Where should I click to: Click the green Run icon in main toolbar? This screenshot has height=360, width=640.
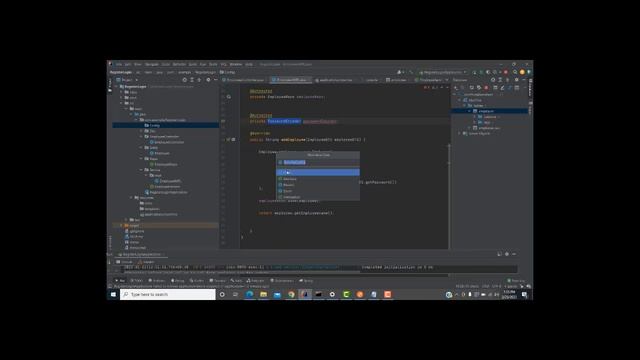coord(474,72)
